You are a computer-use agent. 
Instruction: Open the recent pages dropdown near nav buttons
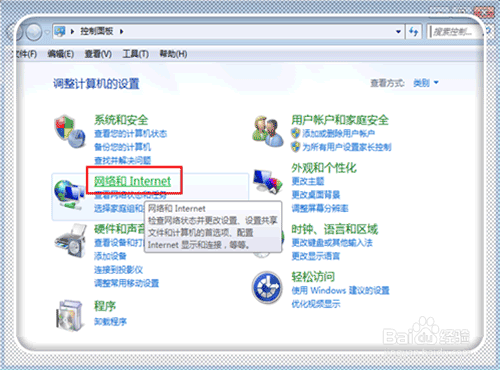(47, 32)
